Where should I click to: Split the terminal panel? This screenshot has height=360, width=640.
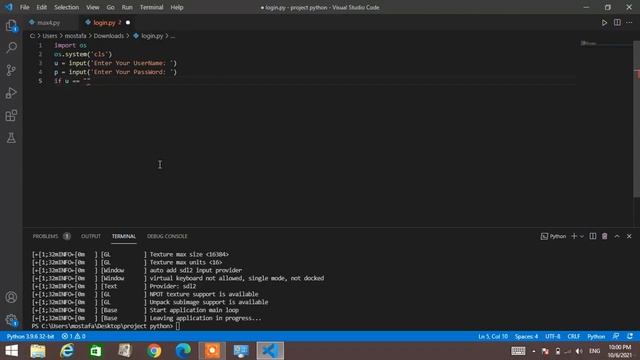[593, 236]
